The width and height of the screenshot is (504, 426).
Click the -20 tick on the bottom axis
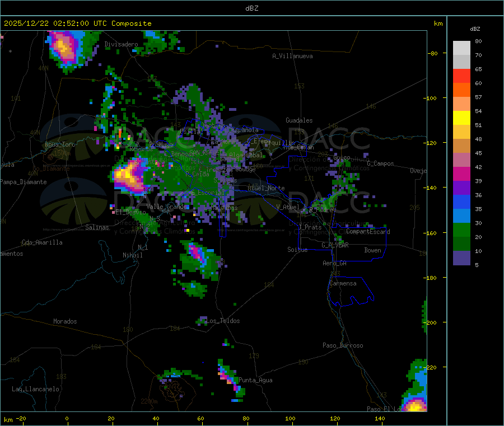(x=21, y=418)
